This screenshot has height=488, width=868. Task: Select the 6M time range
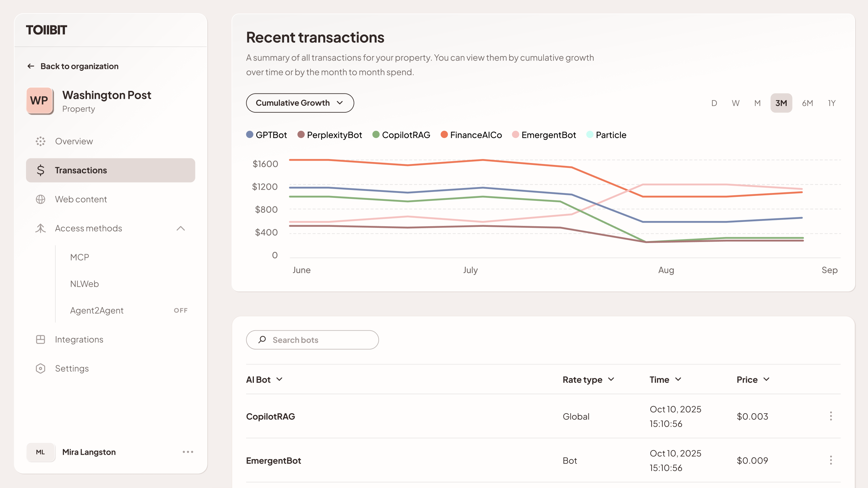[x=807, y=103]
